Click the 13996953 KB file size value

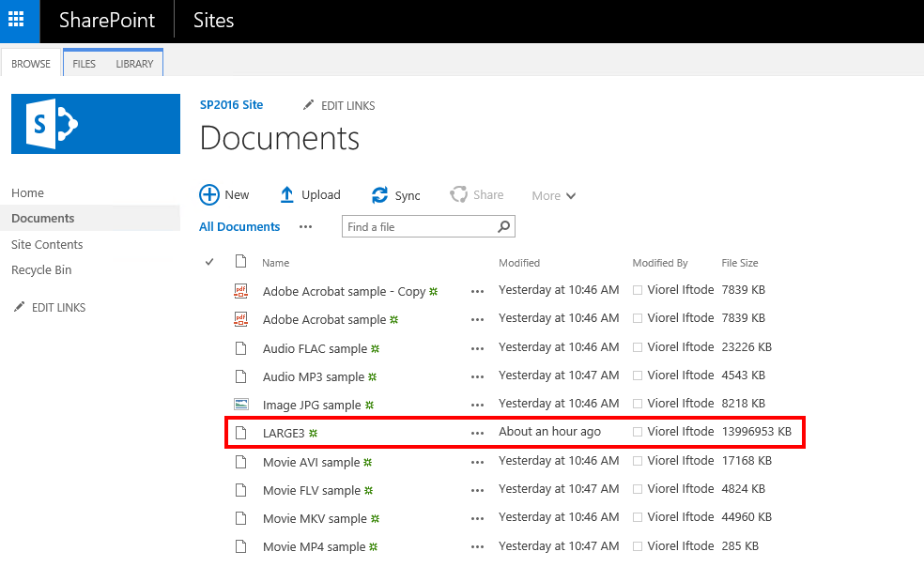coord(757,432)
